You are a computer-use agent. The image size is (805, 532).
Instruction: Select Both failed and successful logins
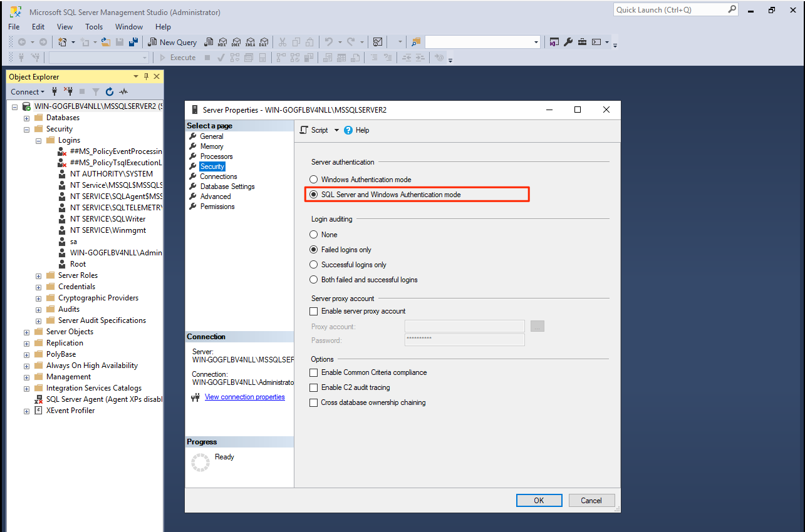pyautogui.click(x=314, y=280)
